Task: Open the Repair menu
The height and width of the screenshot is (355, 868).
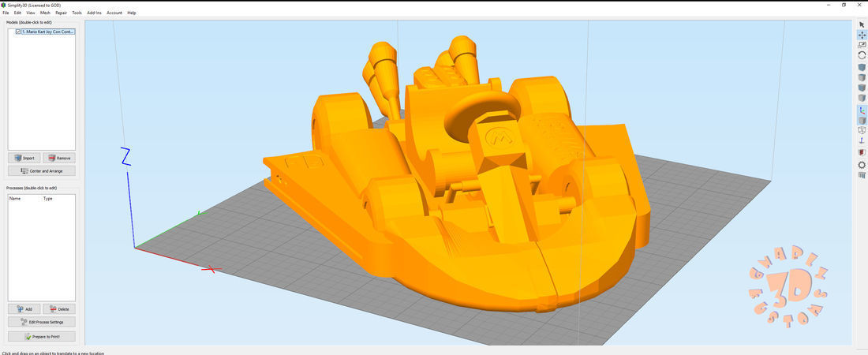Action: (x=61, y=13)
